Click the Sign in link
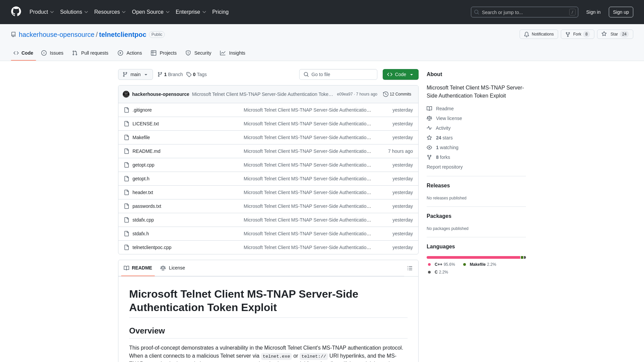644x362 pixels. click(593, 12)
